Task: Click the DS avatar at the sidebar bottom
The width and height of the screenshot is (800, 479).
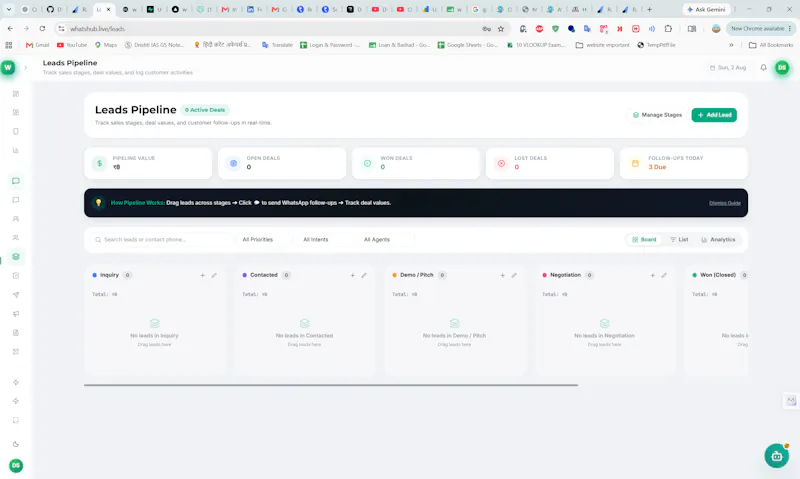Action: coord(16,465)
